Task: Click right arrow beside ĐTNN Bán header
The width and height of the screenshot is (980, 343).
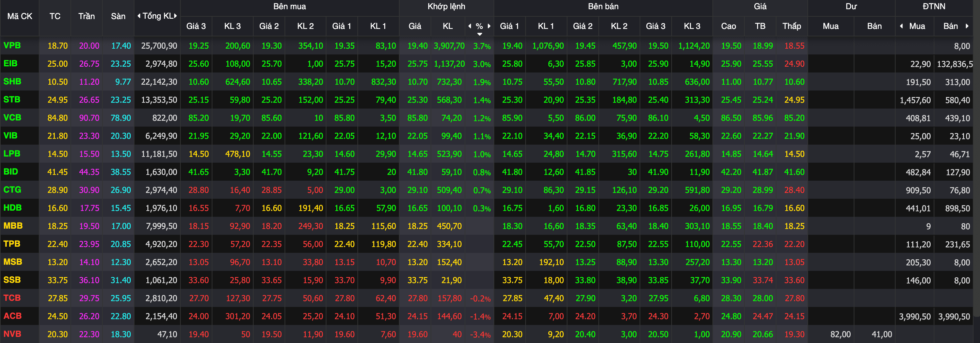Action: 967,26
